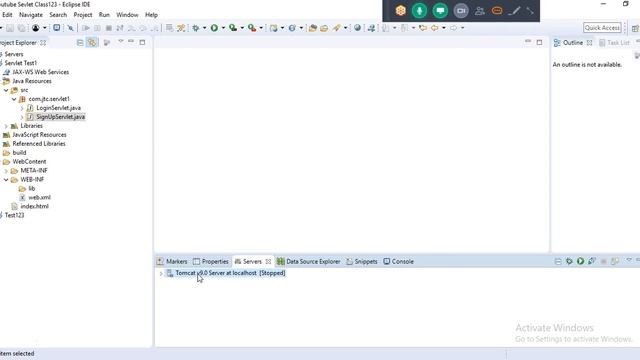Click the pen annotation icon in recording bar

pyautogui.click(x=515, y=11)
